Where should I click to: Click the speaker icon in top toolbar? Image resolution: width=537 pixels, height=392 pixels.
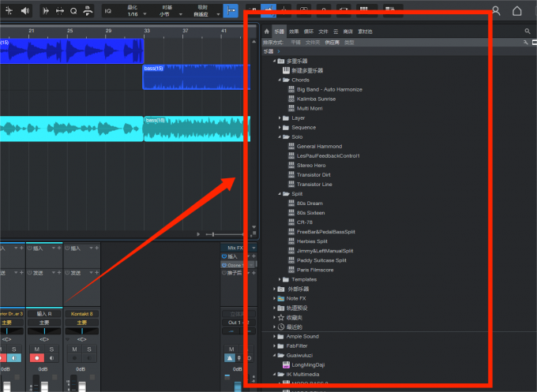point(24,11)
